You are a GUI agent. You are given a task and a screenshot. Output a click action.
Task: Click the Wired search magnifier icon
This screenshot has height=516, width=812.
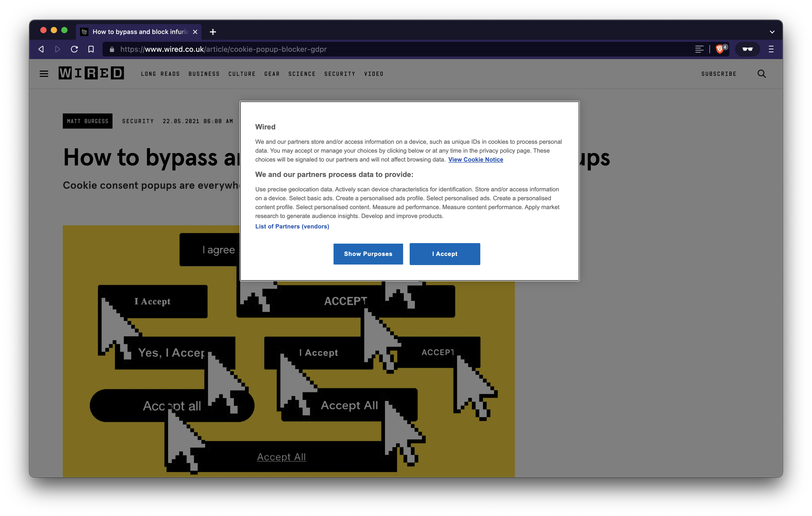762,74
